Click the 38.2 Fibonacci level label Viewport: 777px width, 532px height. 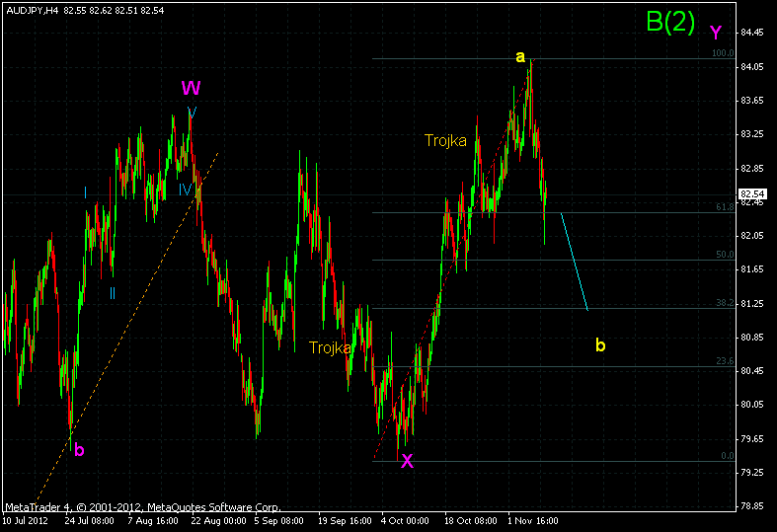click(x=725, y=303)
